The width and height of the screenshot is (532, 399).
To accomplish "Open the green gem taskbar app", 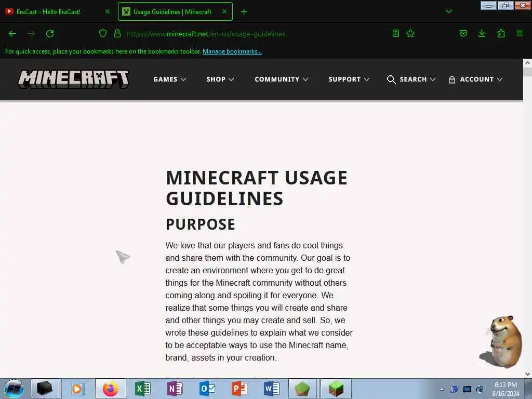I will [302, 389].
